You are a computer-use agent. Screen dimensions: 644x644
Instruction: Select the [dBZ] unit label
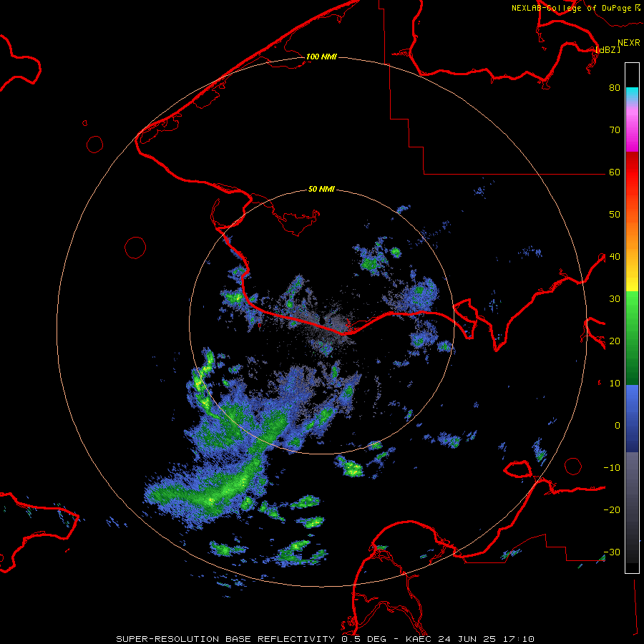click(x=608, y=49)
